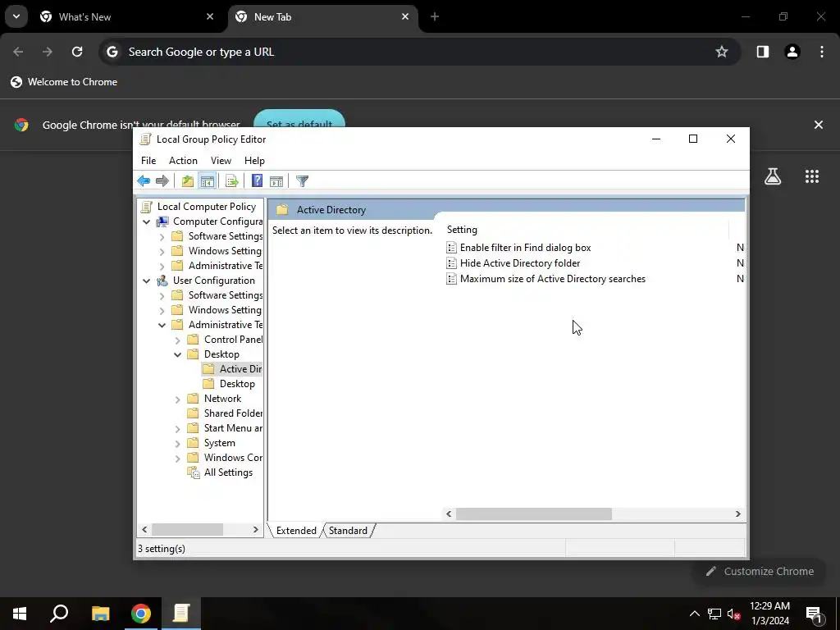Viewport: 840px width, 630px height.
Task: Open the Action Center notifications icon
Action: coord(815,614)
